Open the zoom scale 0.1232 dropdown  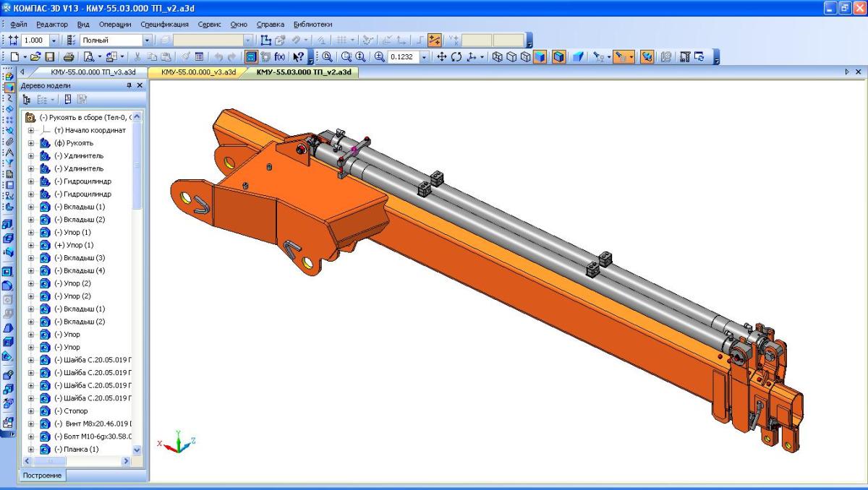(424, 56)
